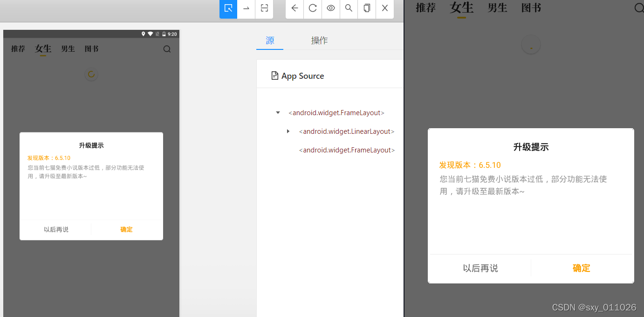Click 以后再说 in the large upgrade dialog
The height and width of the screenshot is (317, 644).
click(x=480, y=268)
